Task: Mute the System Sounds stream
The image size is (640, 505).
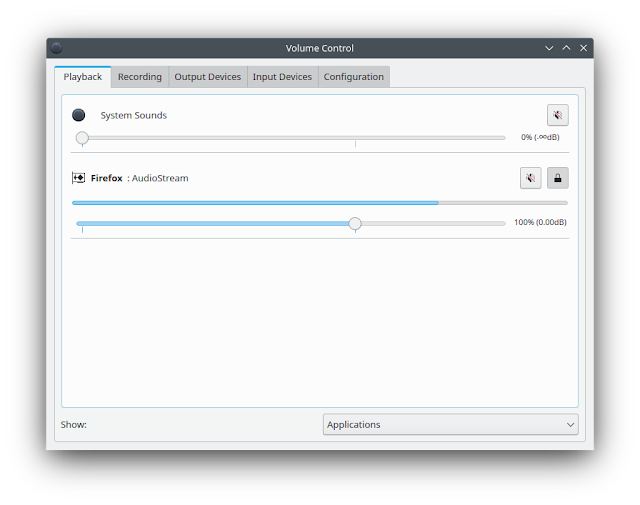Action: point(558,115)
